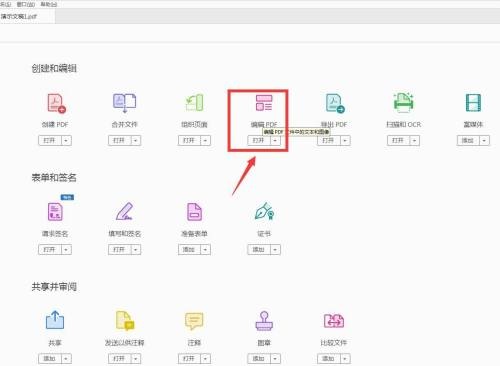
Task: Select the Prepare Form (准备表单) icon
Action: click(194, 212)
